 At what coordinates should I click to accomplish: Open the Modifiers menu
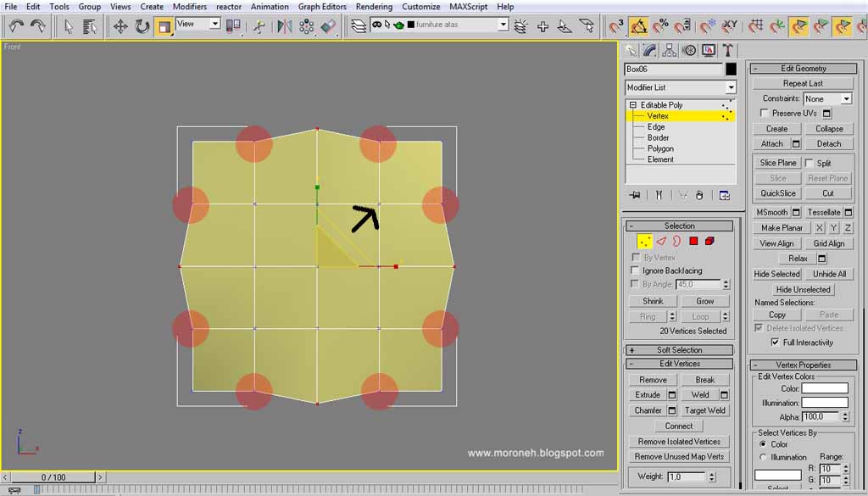click(190, 7)
